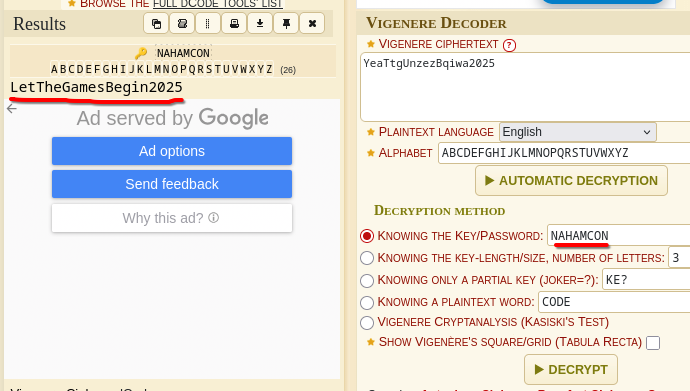Viewport: 690px width, 391px height.
Task: Click the key/password field containing NAHAMCON
Action: tap(619, 236)
